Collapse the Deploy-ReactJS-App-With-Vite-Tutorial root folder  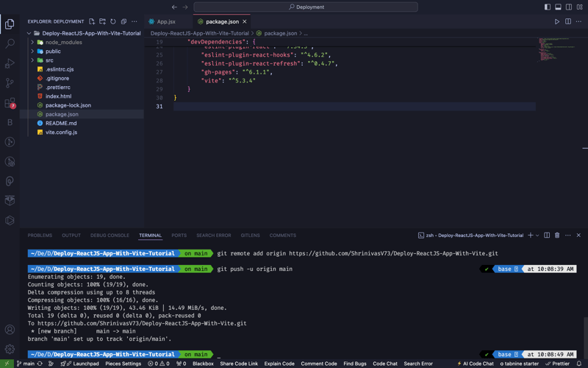coord(29,33)
